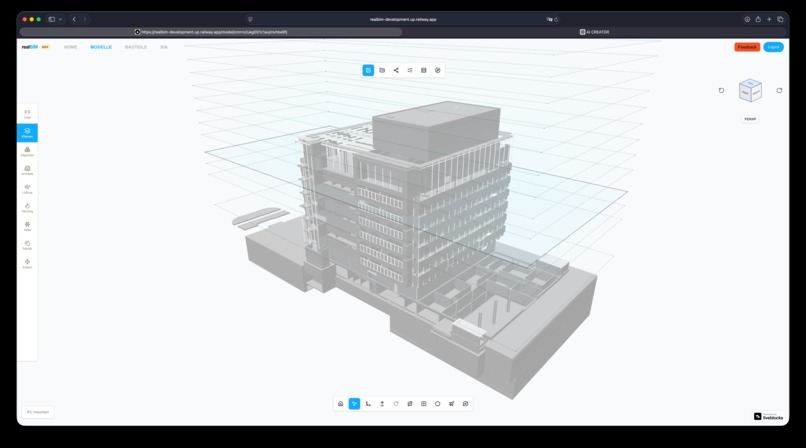Click the folder icon in the top toolbar

382,70
